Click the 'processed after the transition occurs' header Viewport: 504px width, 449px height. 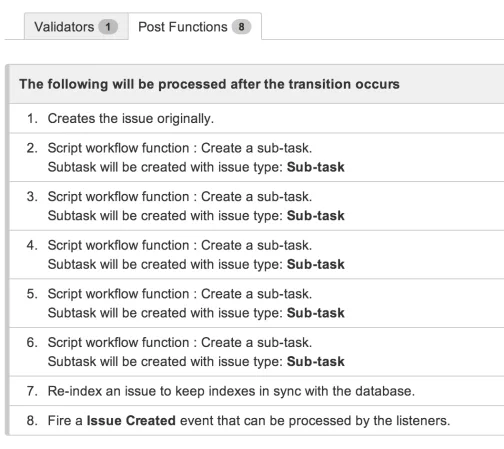pyautogui.click(x=209, y=84)
